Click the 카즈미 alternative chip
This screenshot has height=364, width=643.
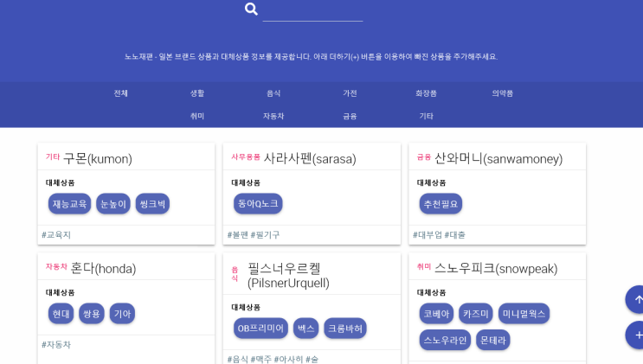[476, 314]
